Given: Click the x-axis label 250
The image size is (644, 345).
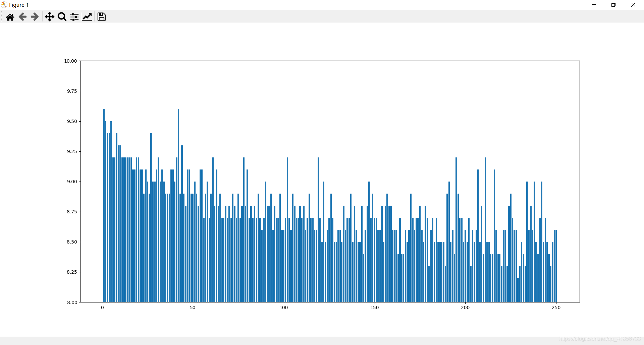Looking at the screenshot, I should point(556,307).
